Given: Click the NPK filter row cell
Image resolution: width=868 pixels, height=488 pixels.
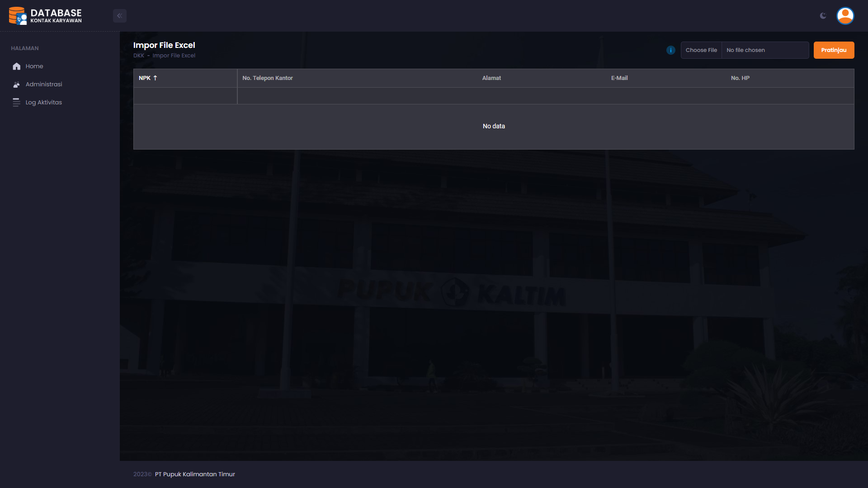Looking at the screenshot, I should pos(185,96).
